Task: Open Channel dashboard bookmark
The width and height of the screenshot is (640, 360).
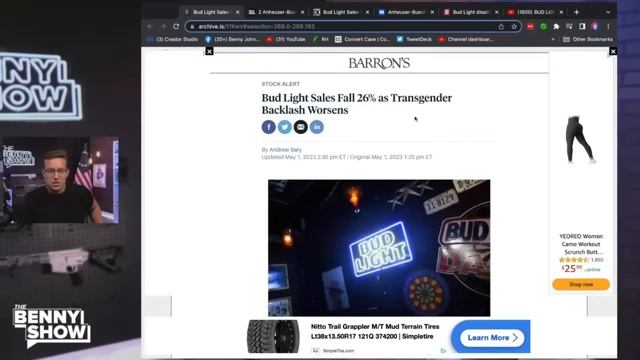Action: [x=466, y=40]
